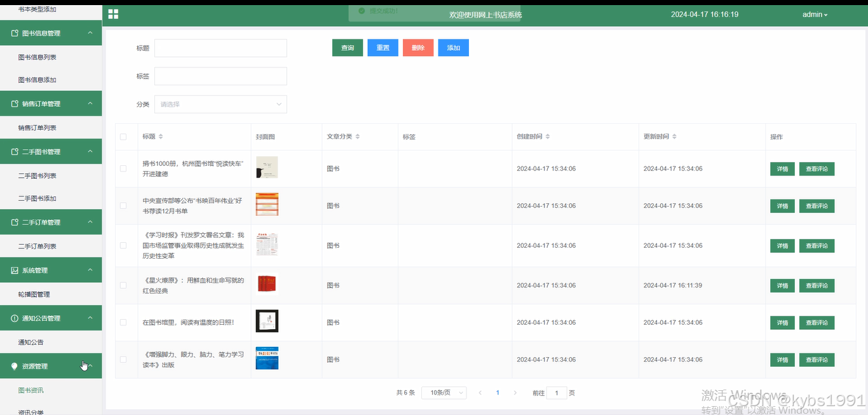Click the blue 添加 button

(453, 48)
